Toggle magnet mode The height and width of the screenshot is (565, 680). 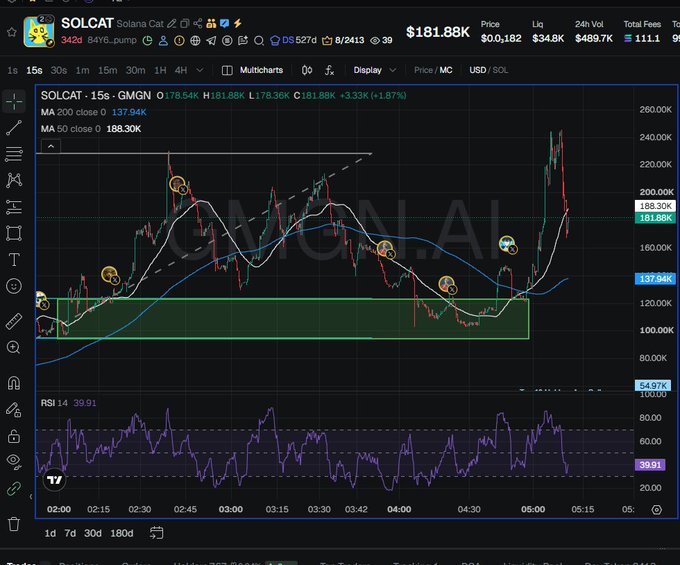click(x=14, y=383)
